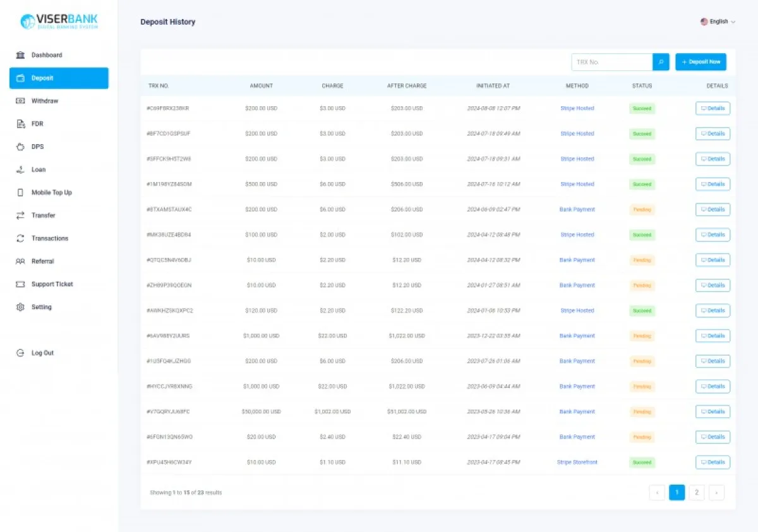Open Details for #1M198YZ84SOM

[713, 184]
